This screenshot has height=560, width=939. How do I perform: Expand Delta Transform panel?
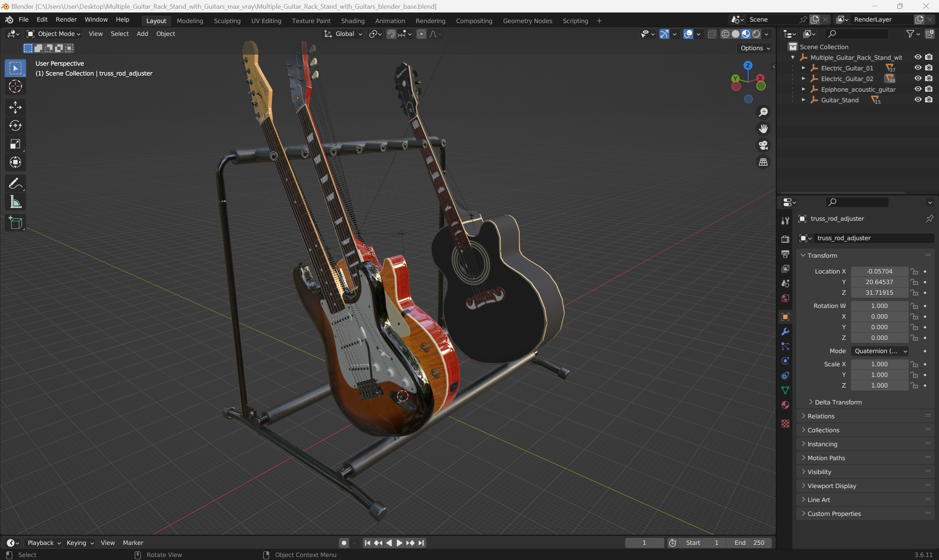coord(838,402)
